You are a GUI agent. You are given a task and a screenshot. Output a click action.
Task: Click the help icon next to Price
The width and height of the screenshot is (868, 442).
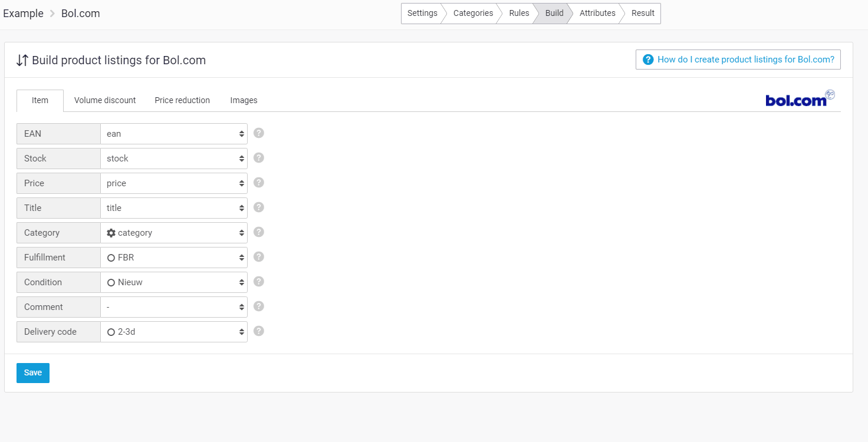(259, 183)
